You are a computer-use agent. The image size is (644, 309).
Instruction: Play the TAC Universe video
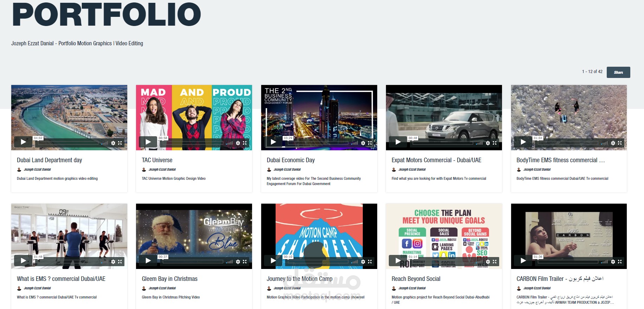(x=148, y=142)
